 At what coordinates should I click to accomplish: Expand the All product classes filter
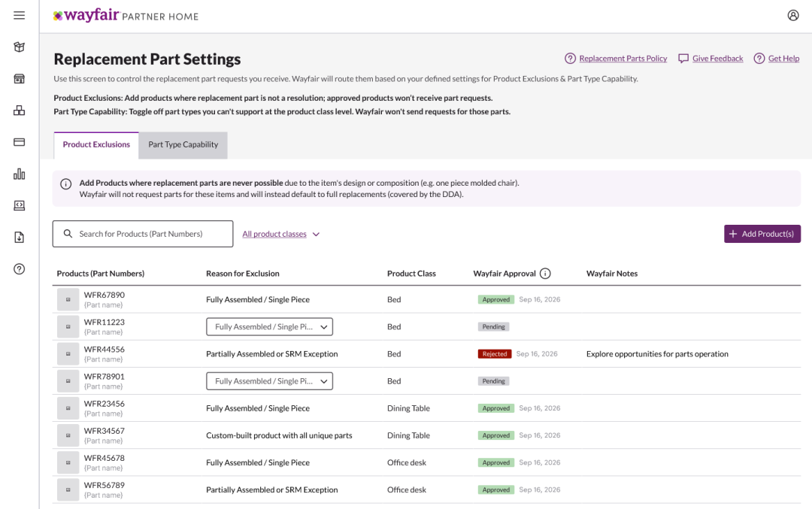pyautogui.click(x=280, y=235)
